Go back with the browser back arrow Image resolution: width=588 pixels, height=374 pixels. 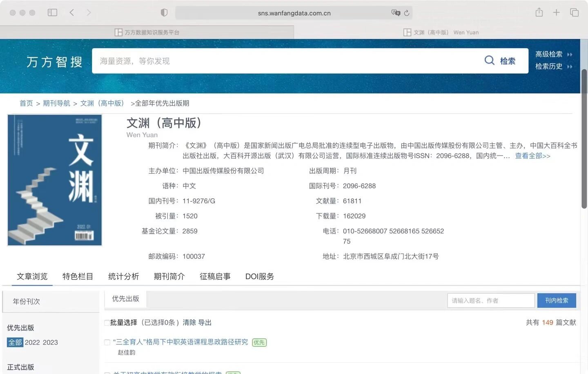click(x=72, y=13)
